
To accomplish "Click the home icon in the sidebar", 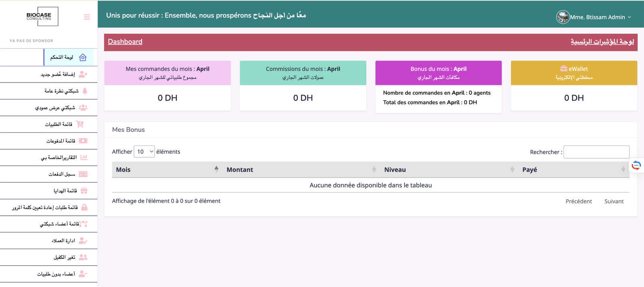I will (x=83, y=58).
